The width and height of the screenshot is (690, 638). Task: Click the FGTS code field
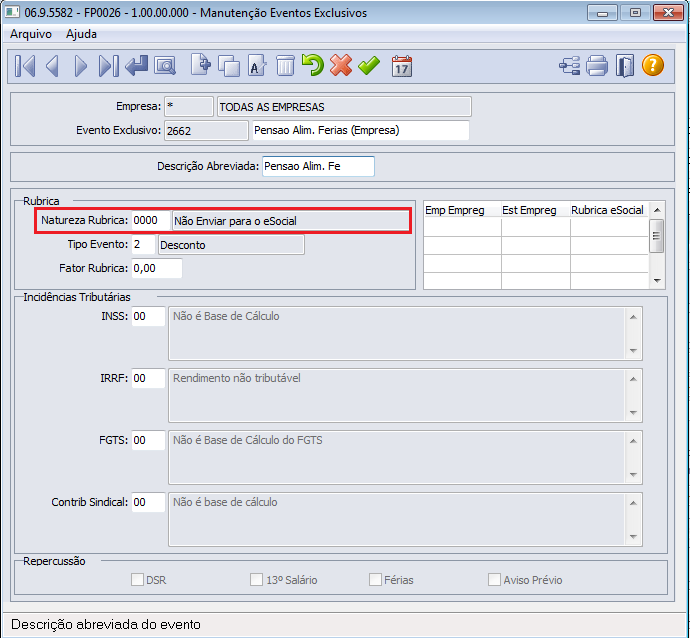tap(148, 440)
